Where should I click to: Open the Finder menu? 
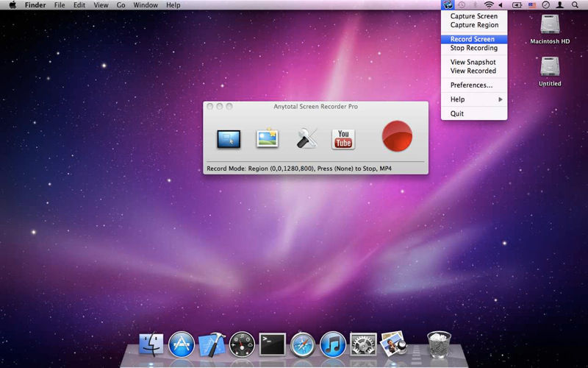click(x=35, y=5)
